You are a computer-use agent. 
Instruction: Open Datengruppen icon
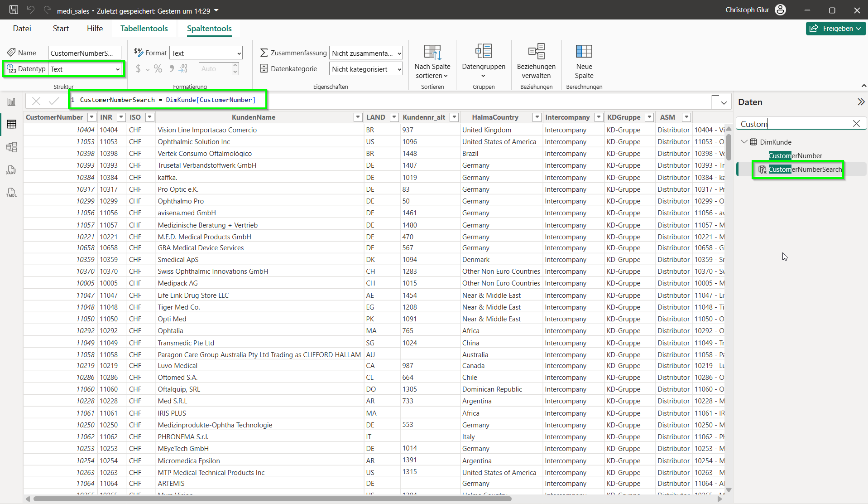pyautogui.click(x=484, y=51)
